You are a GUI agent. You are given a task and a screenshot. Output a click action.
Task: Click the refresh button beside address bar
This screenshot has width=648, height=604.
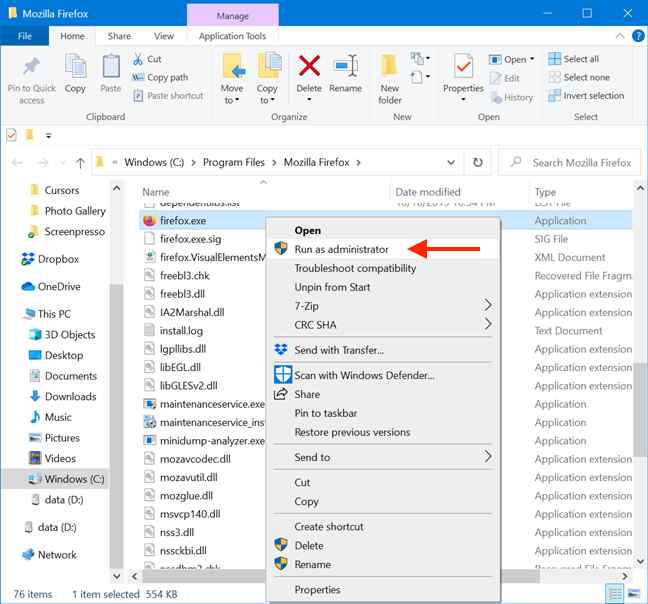pos(479,162)
